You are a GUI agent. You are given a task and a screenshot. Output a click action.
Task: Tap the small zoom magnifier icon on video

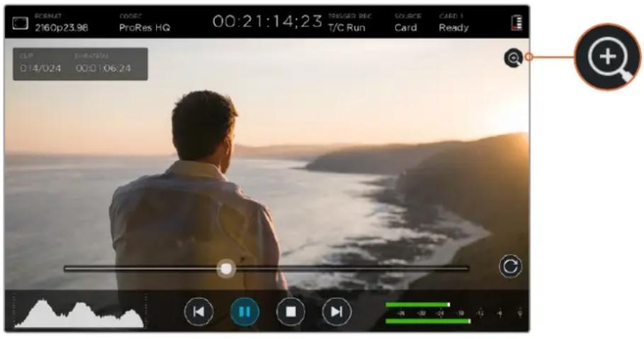click(x=514, y=58)
